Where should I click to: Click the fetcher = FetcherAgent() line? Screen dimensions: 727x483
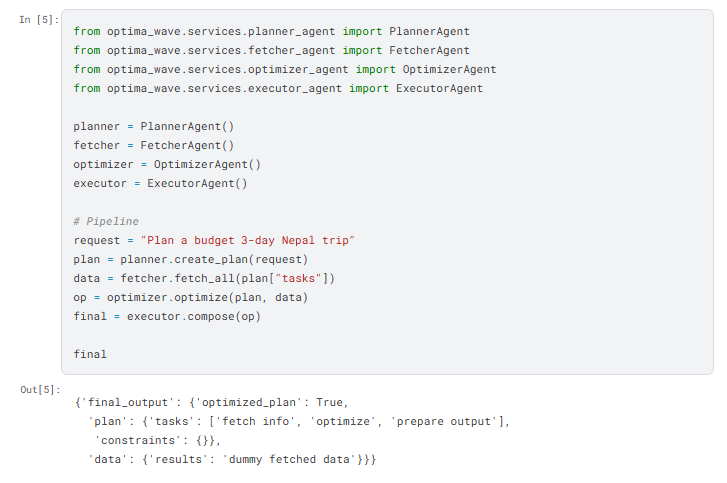pyautogui.click(x=153, y=145)
